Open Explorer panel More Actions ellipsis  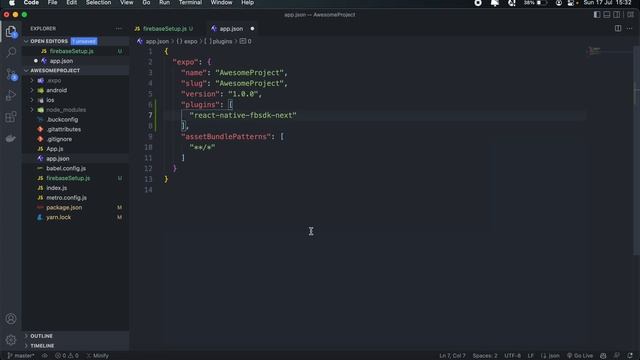119,29
